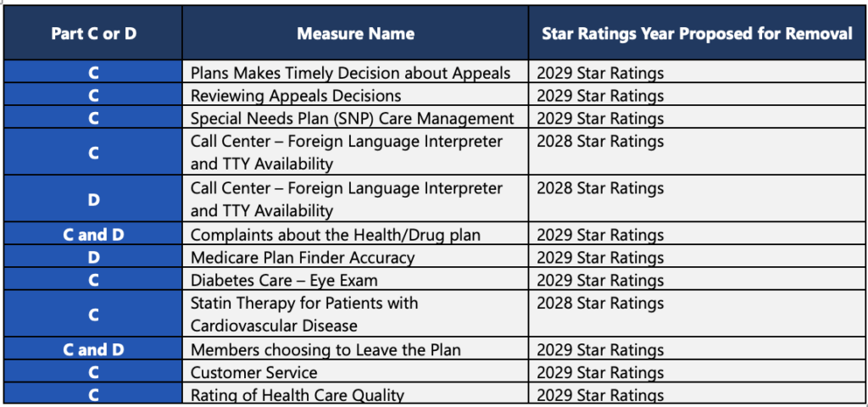Screen dimensions: 868x407
Task: Select the "D" cell for Medicare Plan Finder
Action: [x=93, y=258]
